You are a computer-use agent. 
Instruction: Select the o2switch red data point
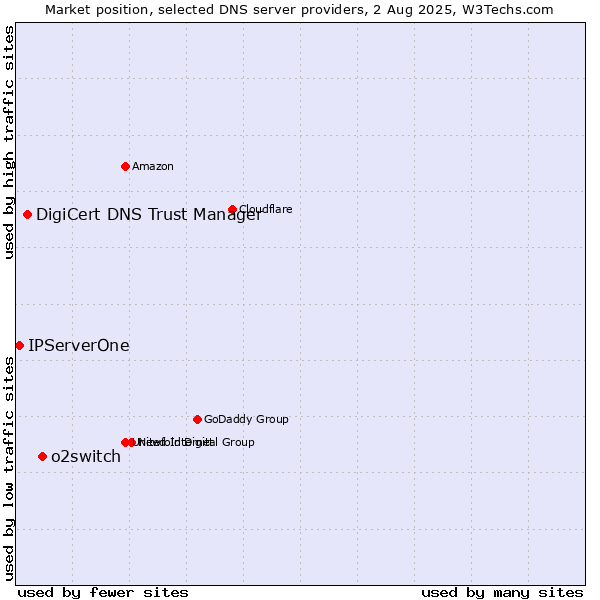[42, 457]
